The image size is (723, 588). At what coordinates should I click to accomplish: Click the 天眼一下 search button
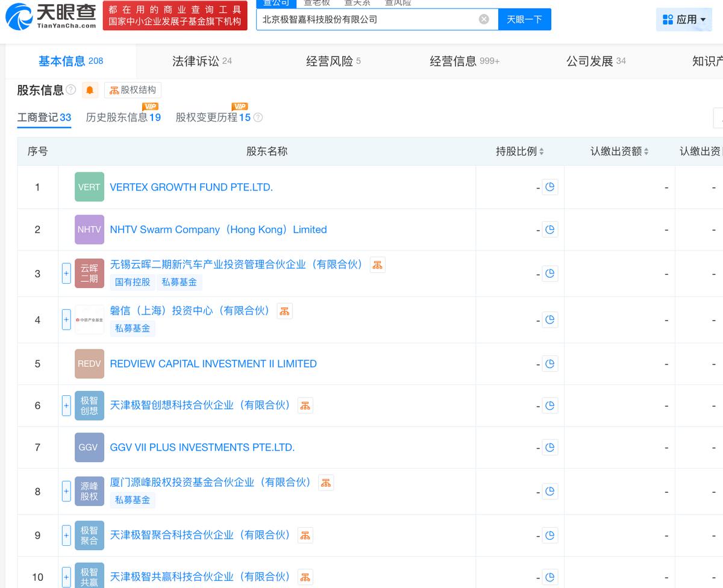tap(524, 19)
